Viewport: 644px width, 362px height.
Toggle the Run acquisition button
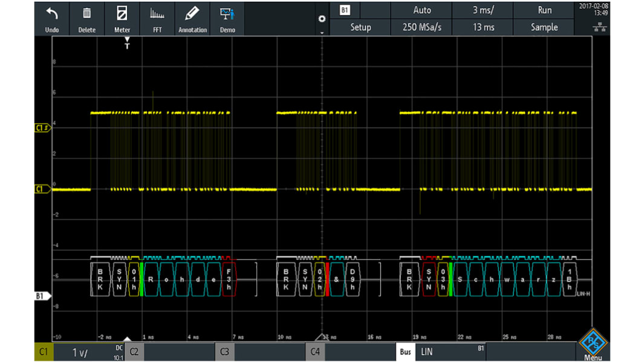tap(544, 10)
